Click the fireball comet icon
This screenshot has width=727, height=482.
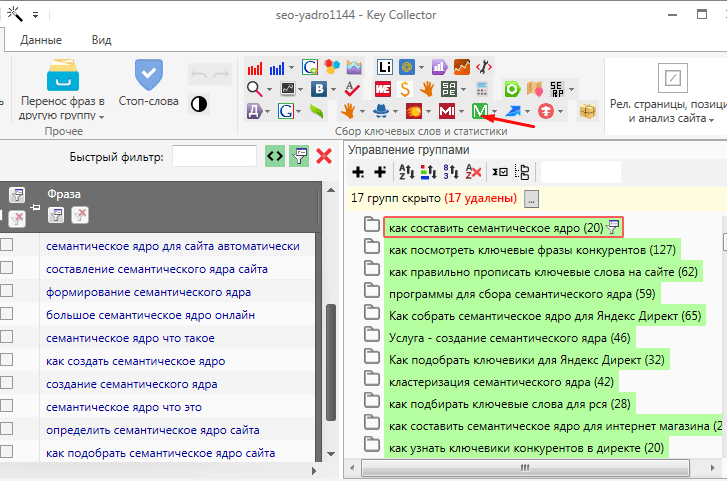point(414,111)
